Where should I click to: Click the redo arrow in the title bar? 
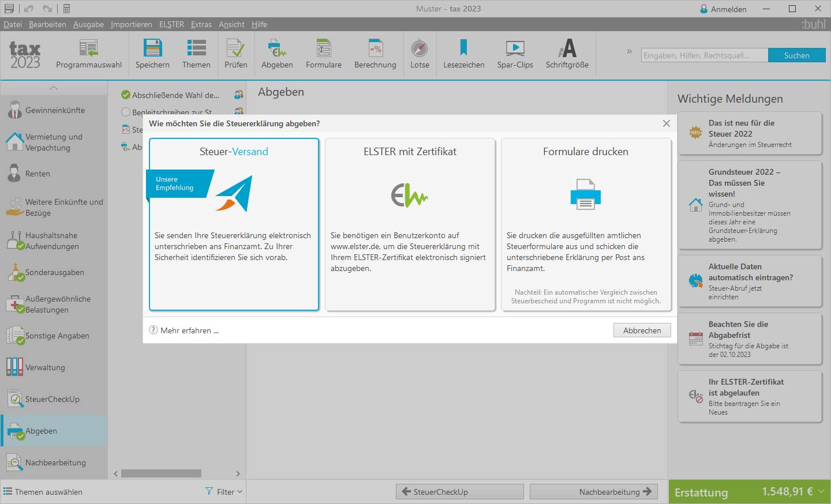(x=47, y=9)
